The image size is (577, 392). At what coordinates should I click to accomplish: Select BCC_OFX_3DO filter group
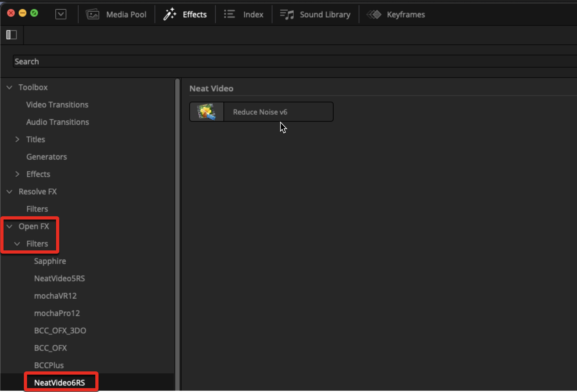(x=60, y=331)
